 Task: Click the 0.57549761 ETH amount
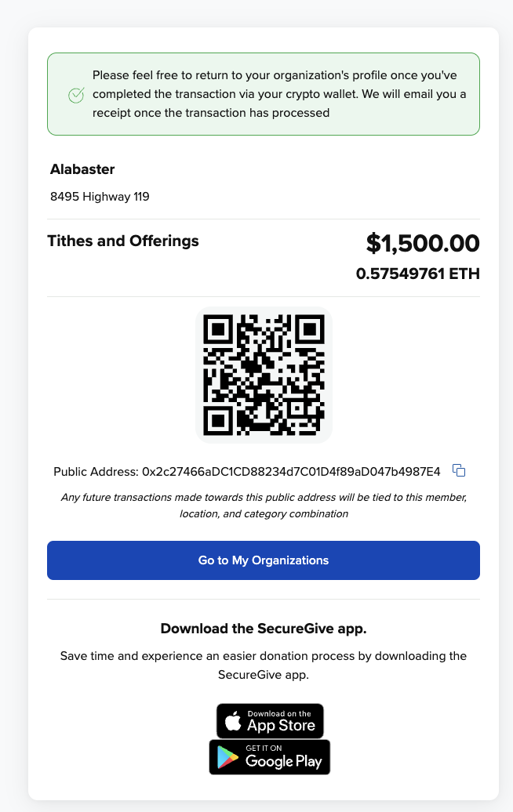pos(417,274)
